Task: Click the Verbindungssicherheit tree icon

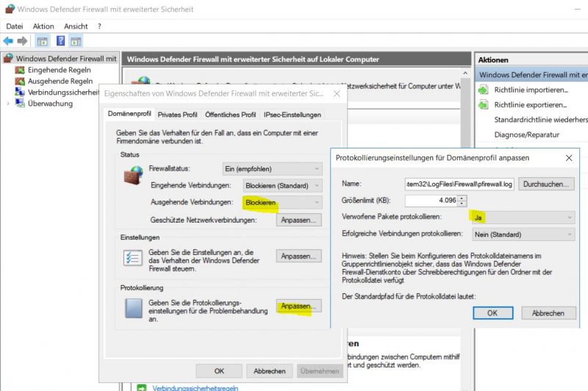Action: coord(20,92)
